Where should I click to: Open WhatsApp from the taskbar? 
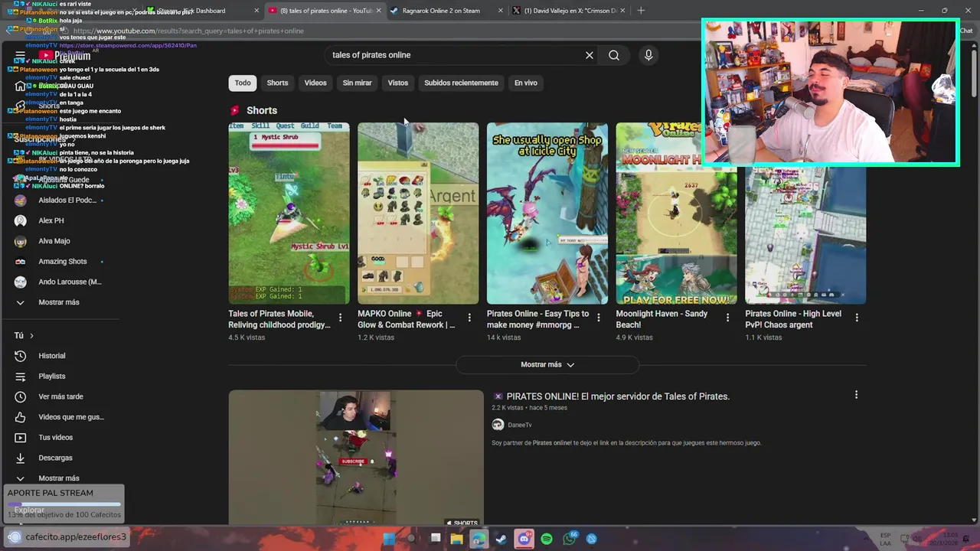pos(569,539)
